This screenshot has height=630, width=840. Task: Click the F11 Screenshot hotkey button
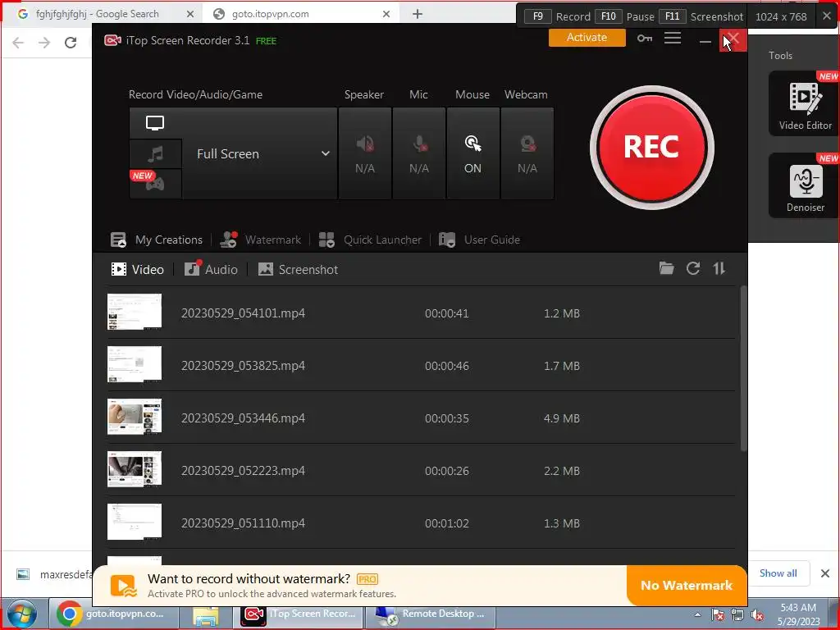pos(673,16)
